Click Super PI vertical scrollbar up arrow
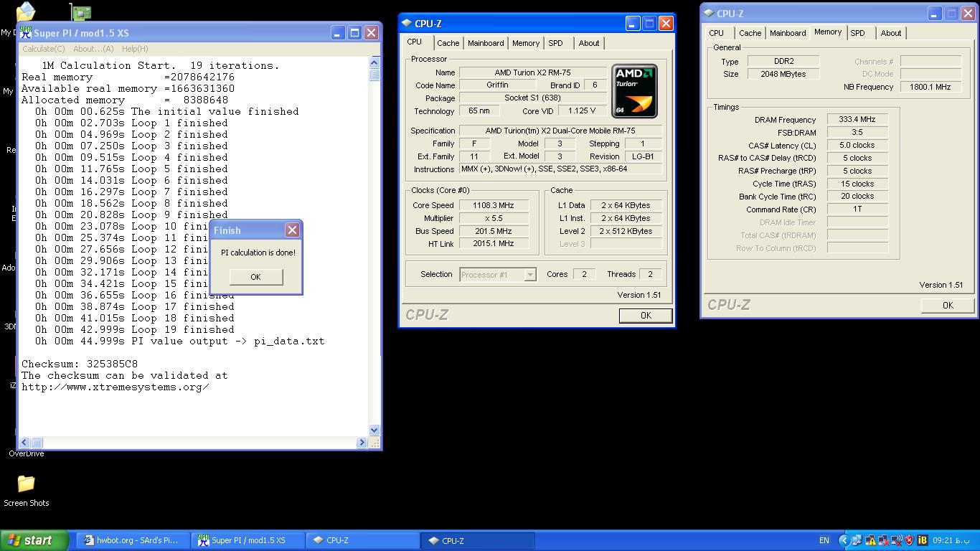Image resolution: width=980 pixels, height=551 pixels. pos(374,64)
